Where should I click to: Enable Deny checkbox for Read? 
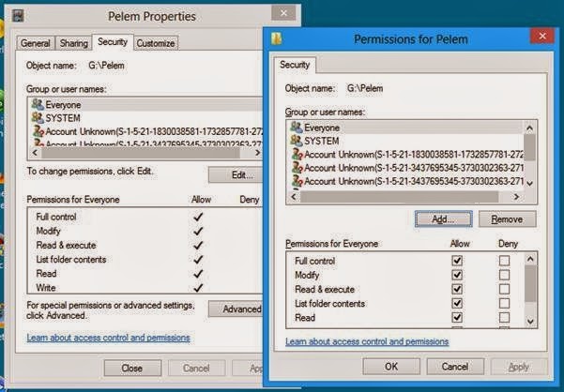pyautogui.click(x=504, y=317)
